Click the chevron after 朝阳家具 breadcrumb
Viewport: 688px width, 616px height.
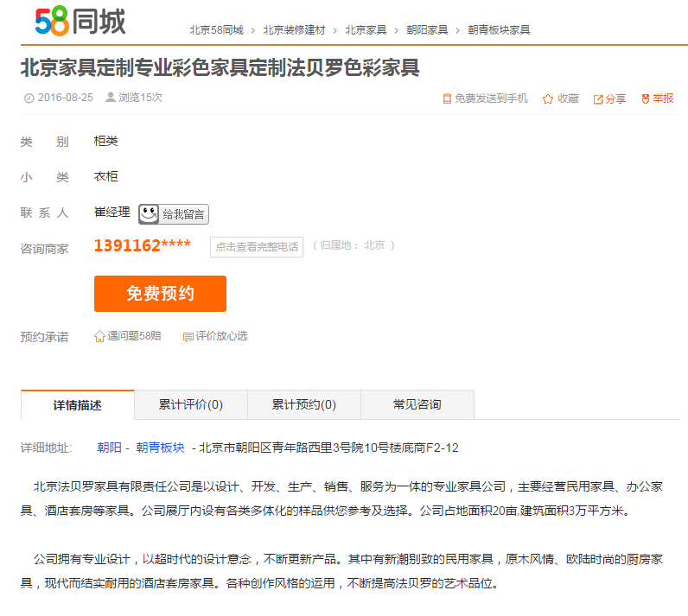tap(457, 31)
